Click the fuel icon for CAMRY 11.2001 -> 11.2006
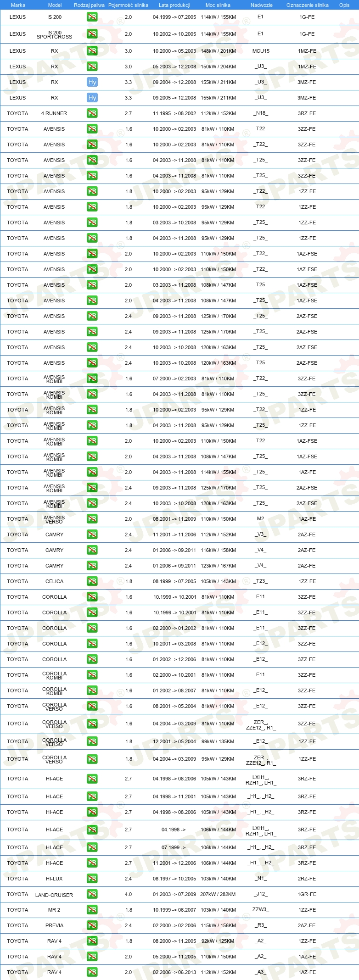The height and width of the screenshot is (980, 359). pyautogui.click(x=92, y=535)
